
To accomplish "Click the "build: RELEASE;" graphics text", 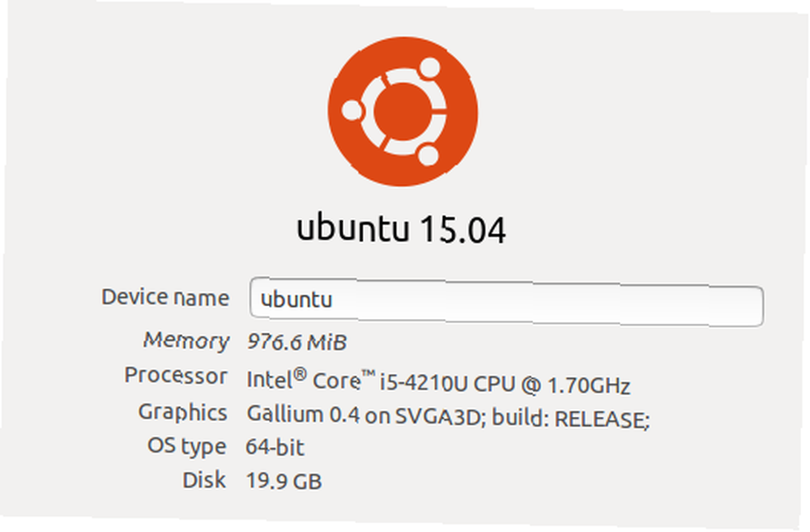I will [570, 419].
